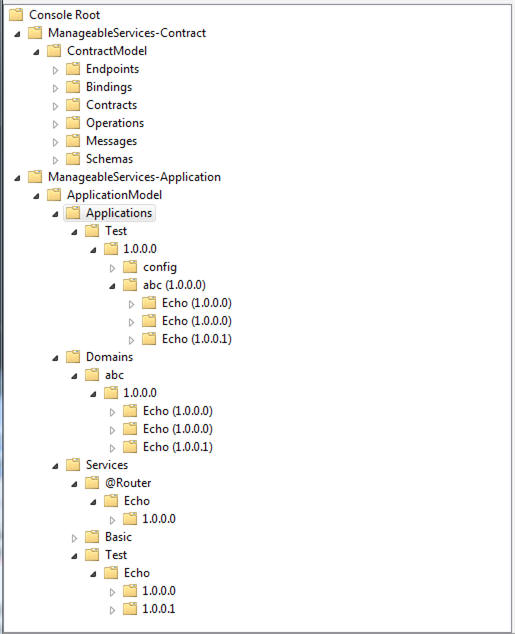515x634 pixels.
Task: Collapse the ManageableServices-Contract node
Action: (17, 34)
